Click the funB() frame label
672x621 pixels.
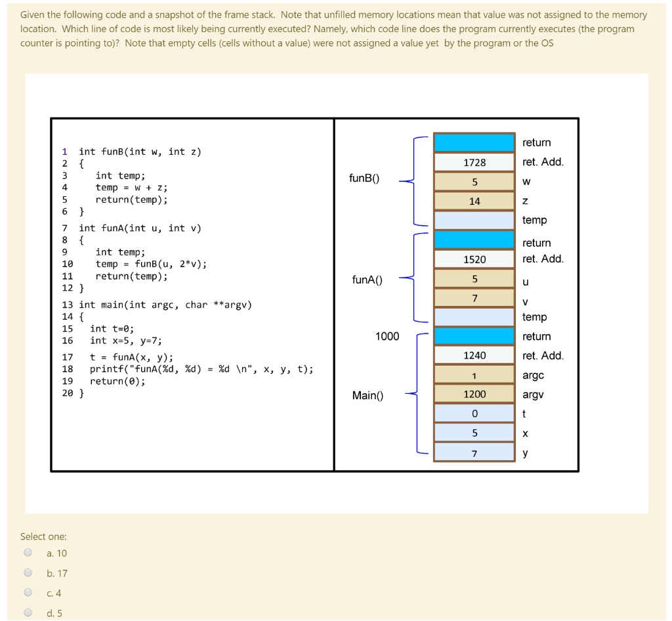(363, 177)
